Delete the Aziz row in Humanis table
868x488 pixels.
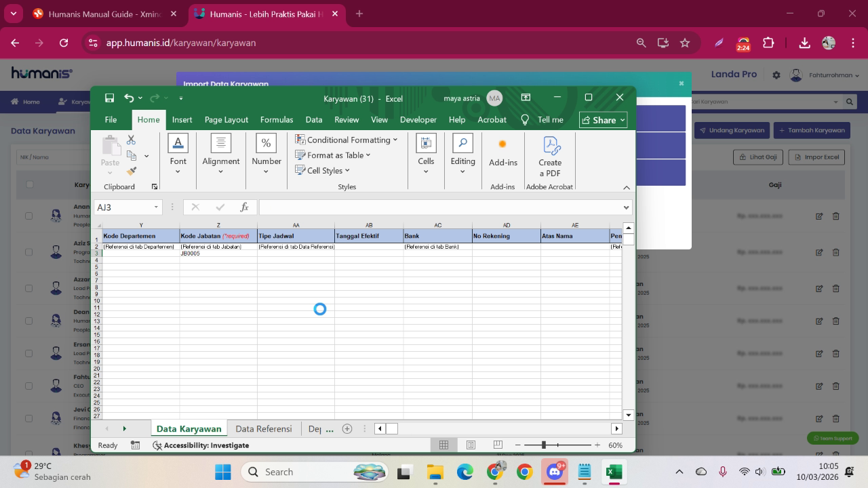click(835, 251)
